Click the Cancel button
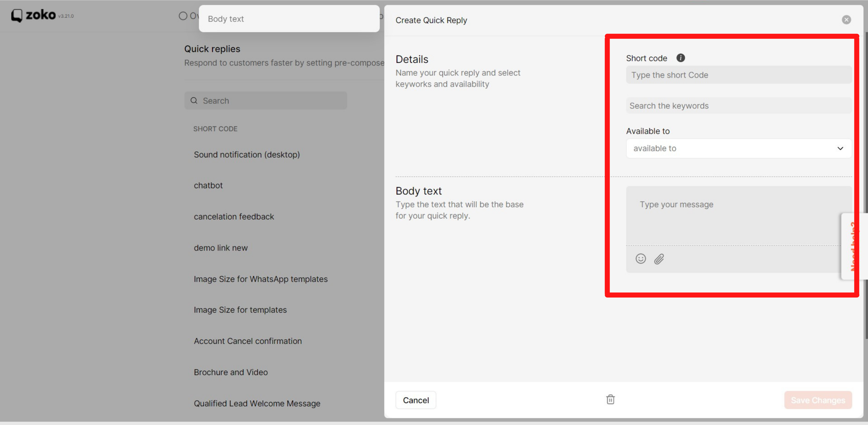The width and height of the screenshot is (868, 425). (416, 400)
